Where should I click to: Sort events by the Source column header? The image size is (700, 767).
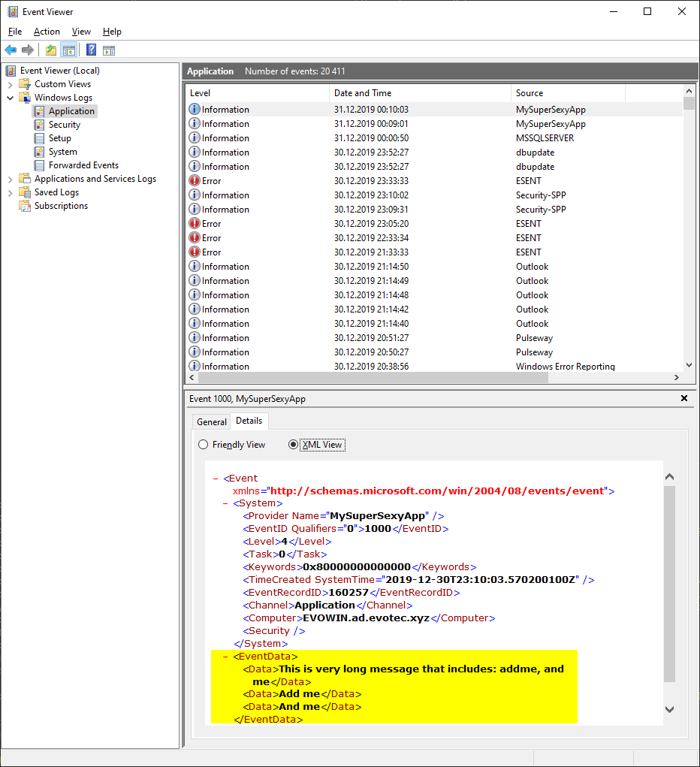point(530,93)
